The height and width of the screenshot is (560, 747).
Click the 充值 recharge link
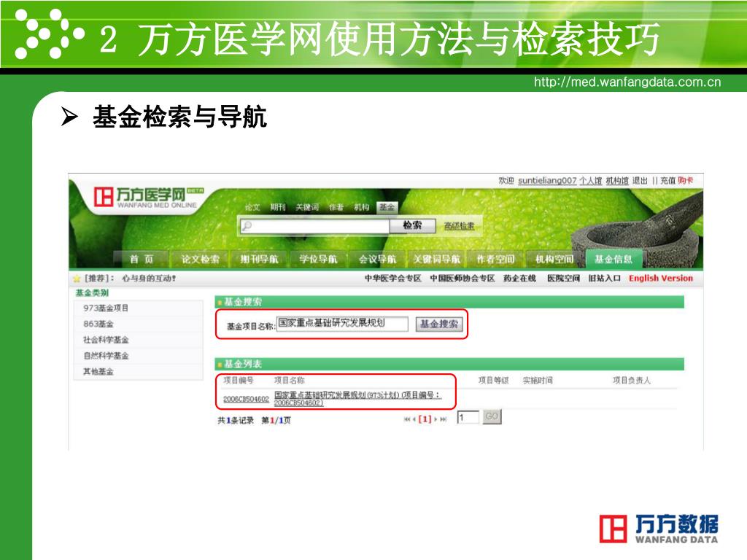668,181
